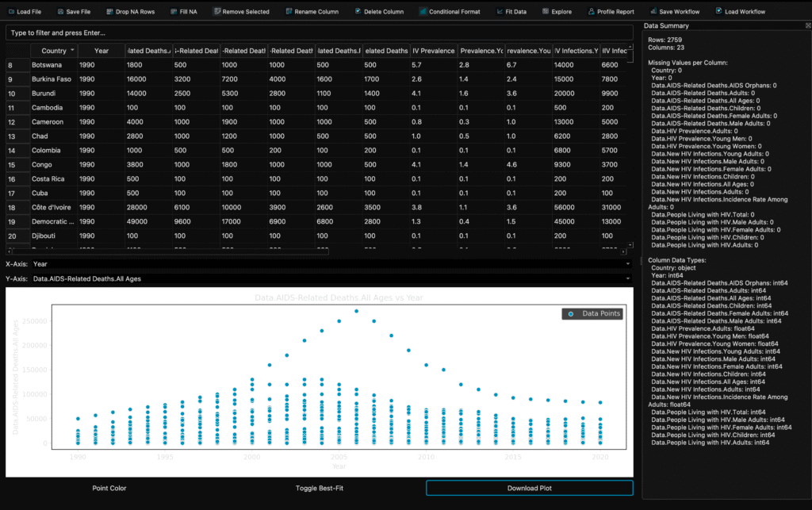812x510 pixels.
Task: Click the filter text input field
Action: (320, 33)
